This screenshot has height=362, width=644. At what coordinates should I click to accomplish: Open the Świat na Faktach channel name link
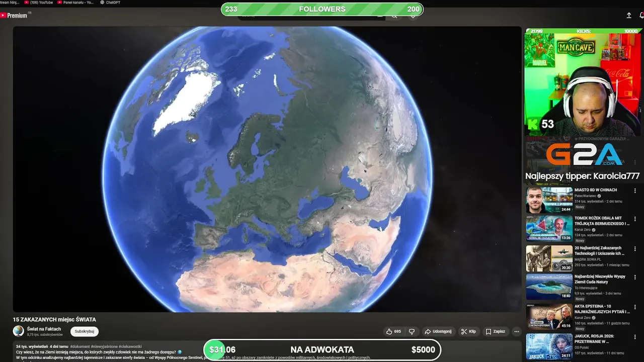pyautogui.click(x=44, y=329)
